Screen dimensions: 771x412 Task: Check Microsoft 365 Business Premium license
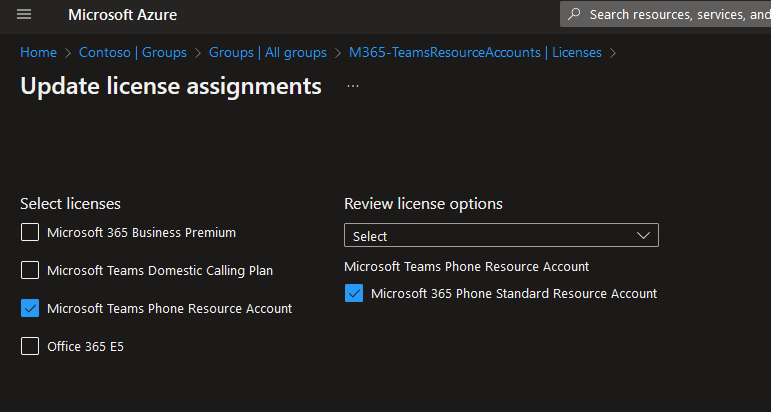(30, 232)
